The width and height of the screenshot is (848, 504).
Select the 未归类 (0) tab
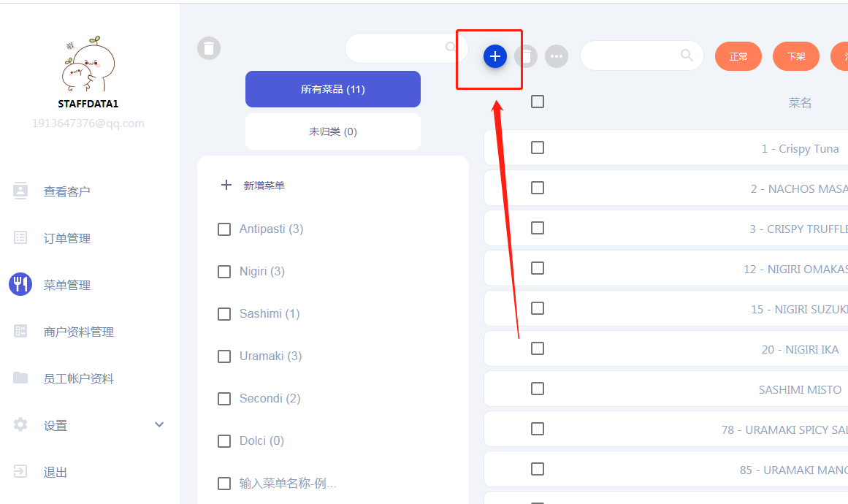coord(333,131)
